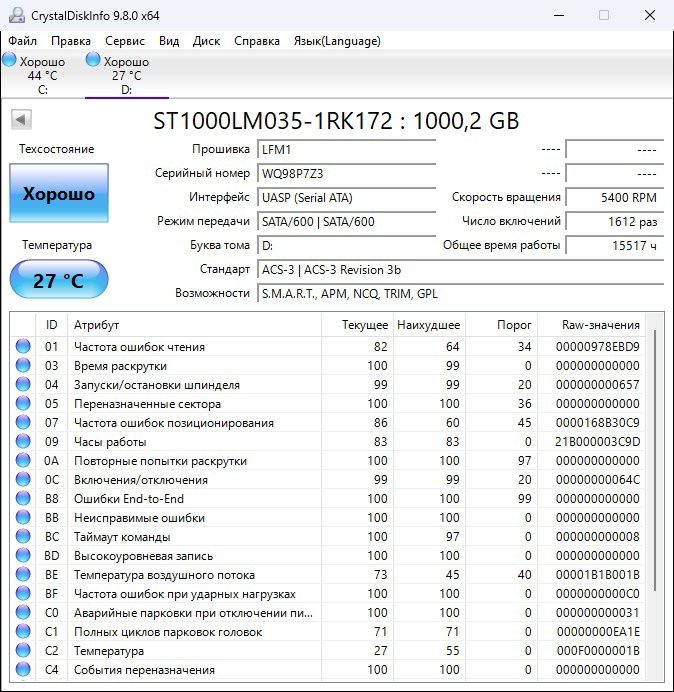Click the status orb for attribute 03
This screenshot has width=674, height=692.
(x=23, y=365)
